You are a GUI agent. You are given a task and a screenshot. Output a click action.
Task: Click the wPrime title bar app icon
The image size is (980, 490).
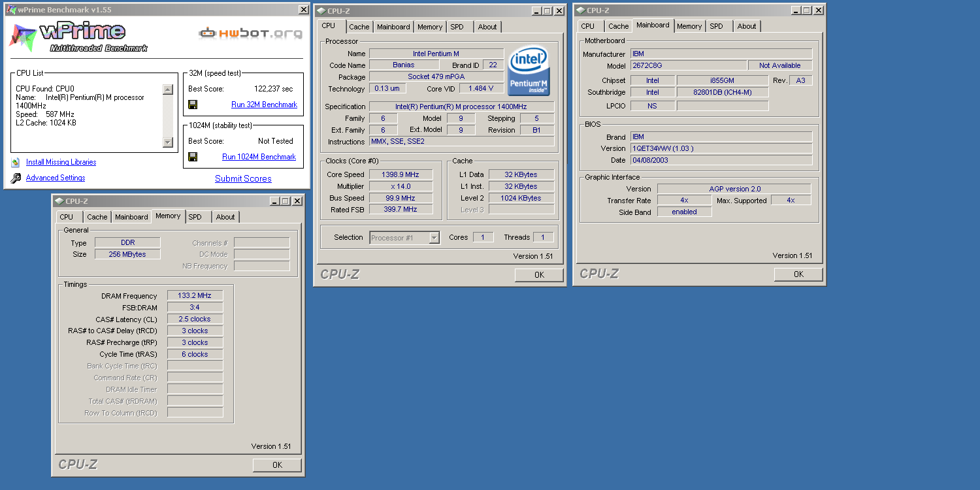pyautogui.click(x=11, y=10)
